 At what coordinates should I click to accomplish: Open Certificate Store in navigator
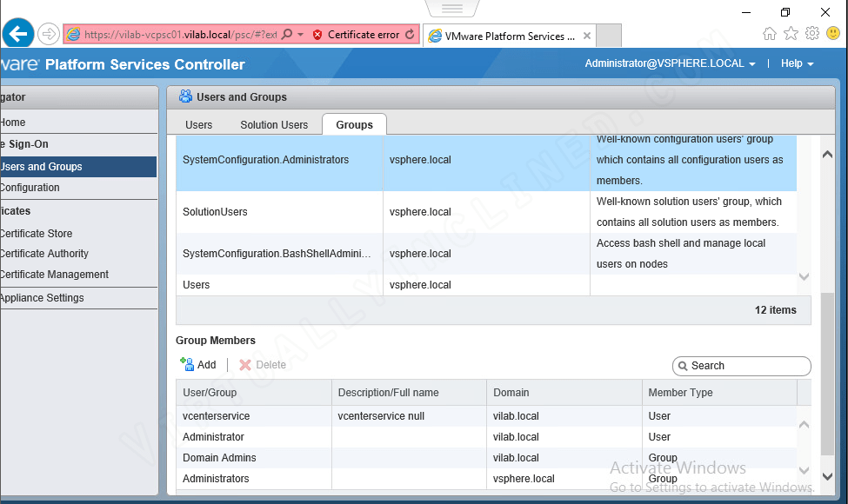point(37,234)
